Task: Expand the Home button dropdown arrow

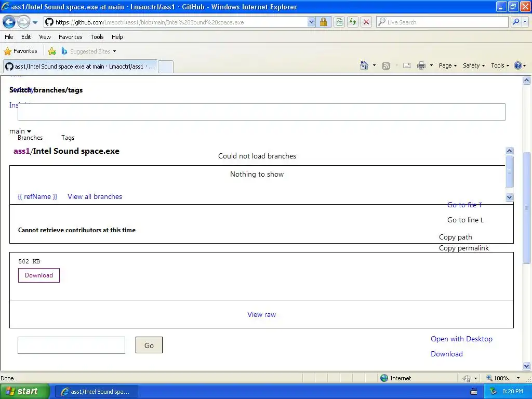Action: [374, 65]
